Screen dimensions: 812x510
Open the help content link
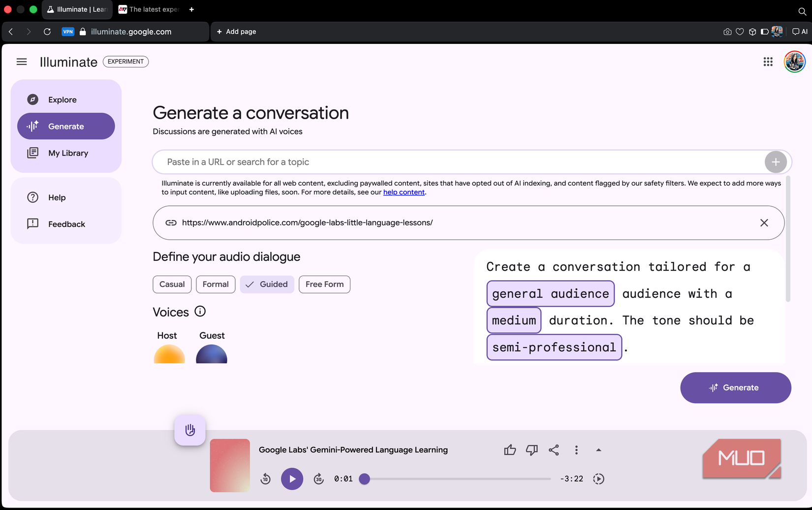[x=404, y=192]
